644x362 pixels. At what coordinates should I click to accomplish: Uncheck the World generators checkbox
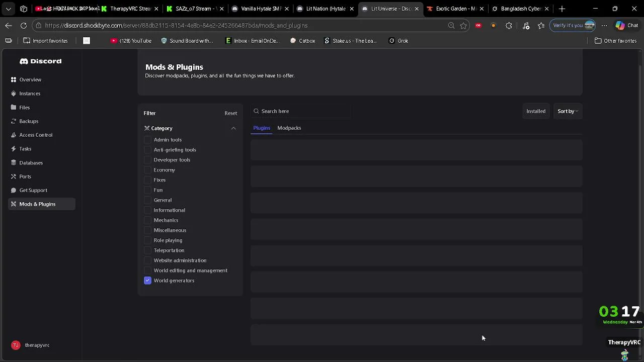[x=147, y=281]
